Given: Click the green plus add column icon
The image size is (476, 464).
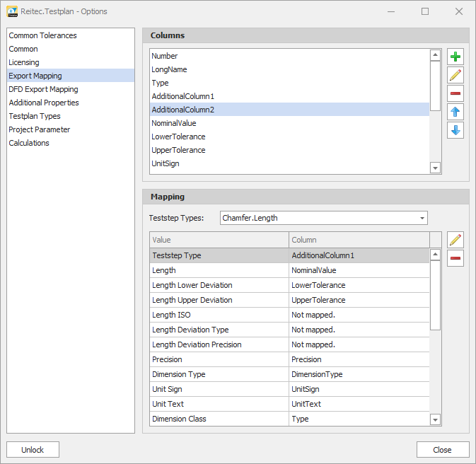Looking at the screenshot, I should pyautogui.click(x=455, y=57).
